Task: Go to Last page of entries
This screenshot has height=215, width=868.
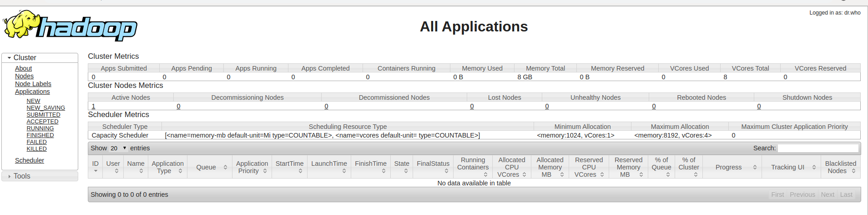Action: [846, 195]
